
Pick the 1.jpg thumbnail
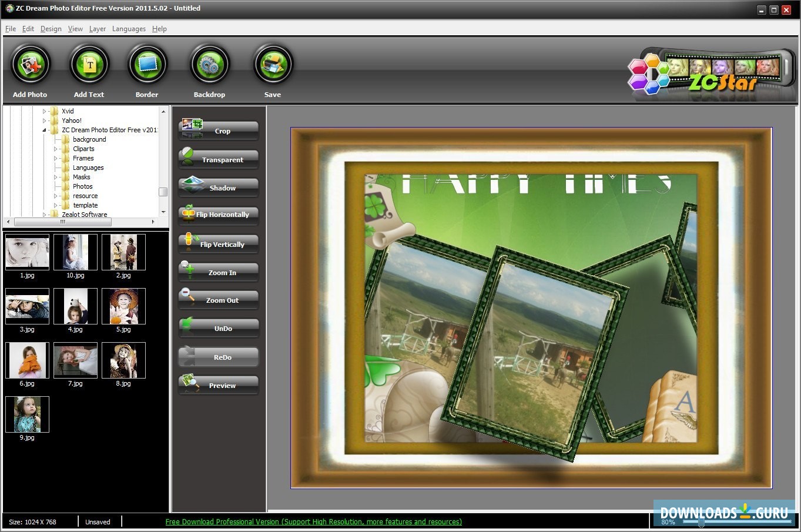27,252
